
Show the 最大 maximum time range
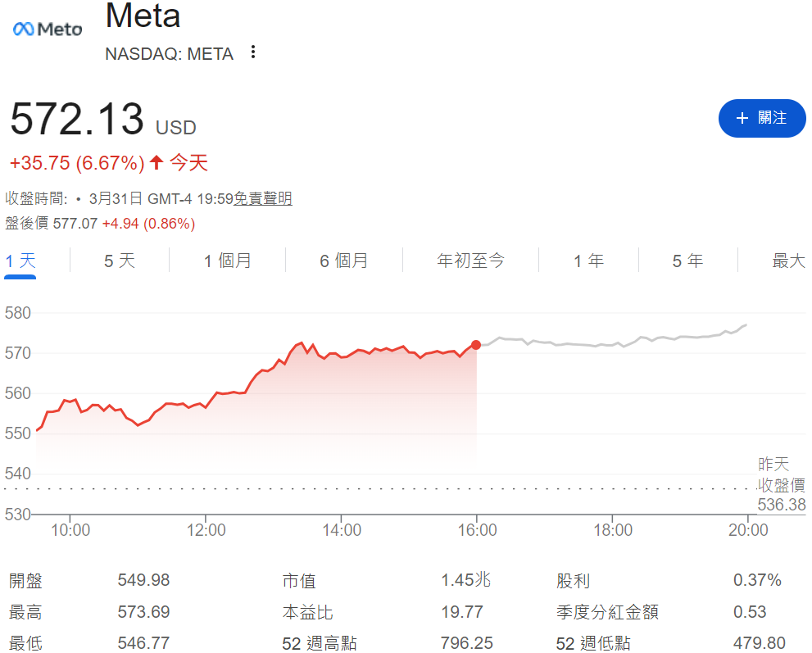point(787,260)
